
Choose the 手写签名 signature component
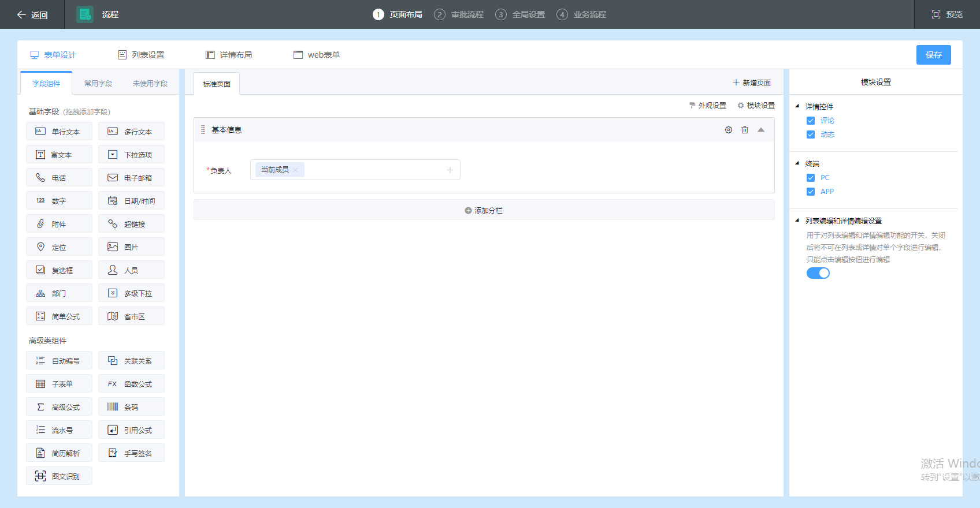(131, 453)
